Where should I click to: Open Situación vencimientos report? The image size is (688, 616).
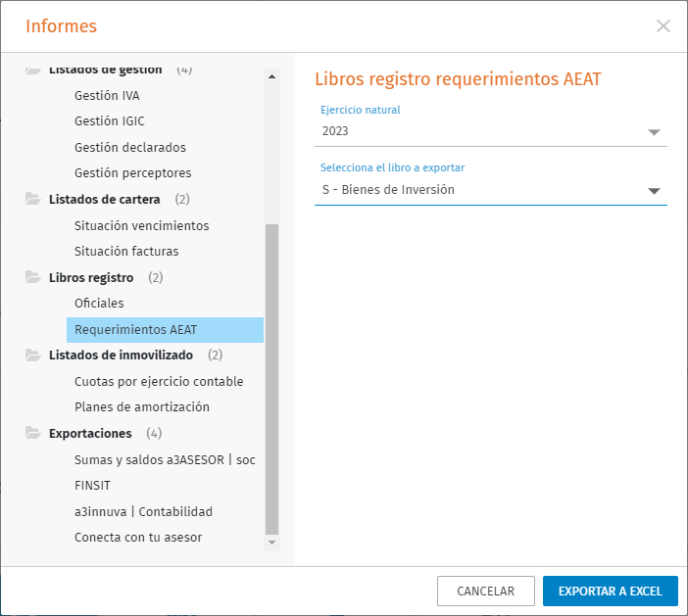tap(142, 226)
